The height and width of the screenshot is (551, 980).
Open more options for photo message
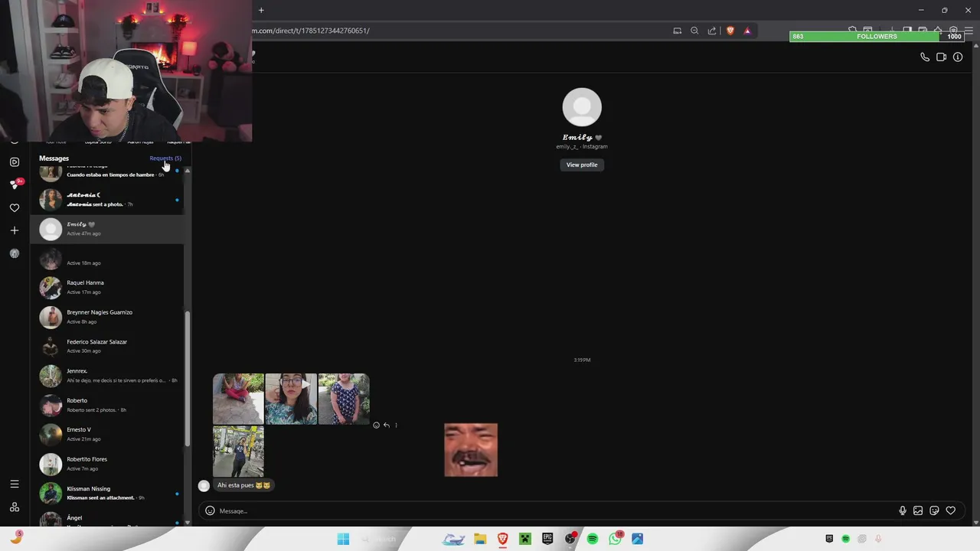pyautogui.click(x=396, y=425)
